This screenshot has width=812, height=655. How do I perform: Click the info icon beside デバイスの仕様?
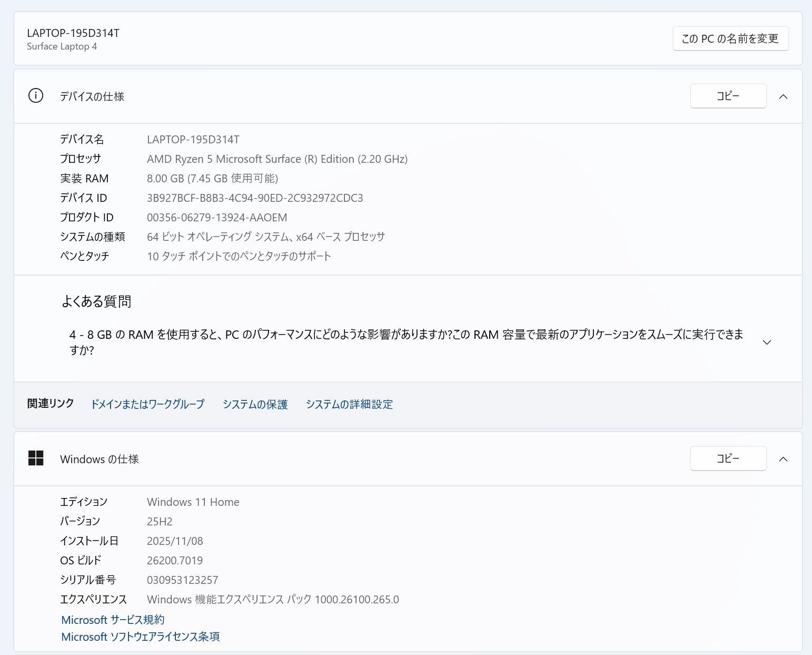click(x=36, y=96)
